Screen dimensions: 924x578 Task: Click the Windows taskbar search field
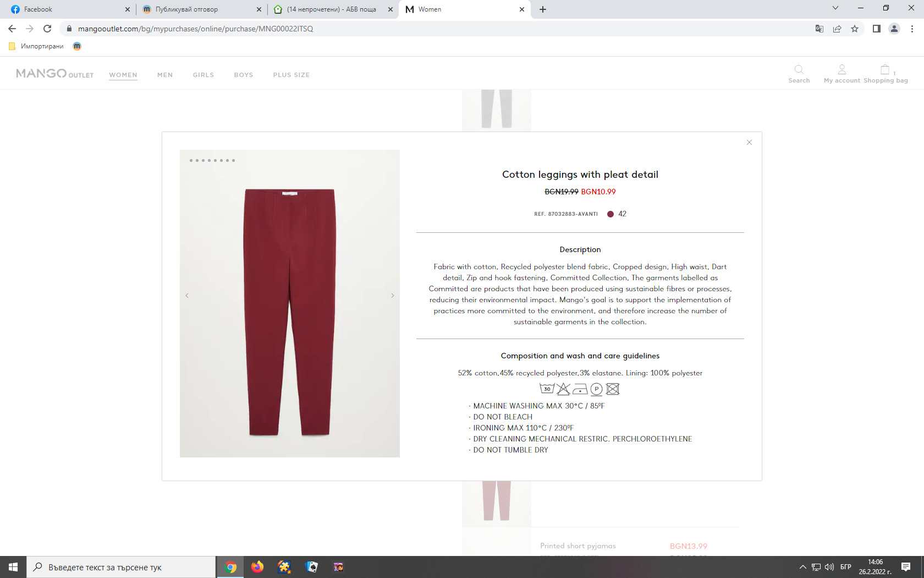pos(121,567)
